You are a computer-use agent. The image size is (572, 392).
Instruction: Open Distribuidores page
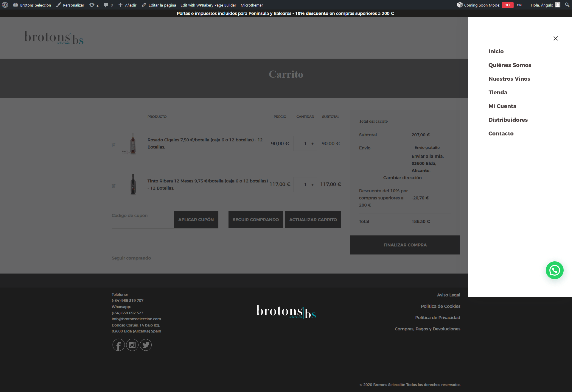508,120
